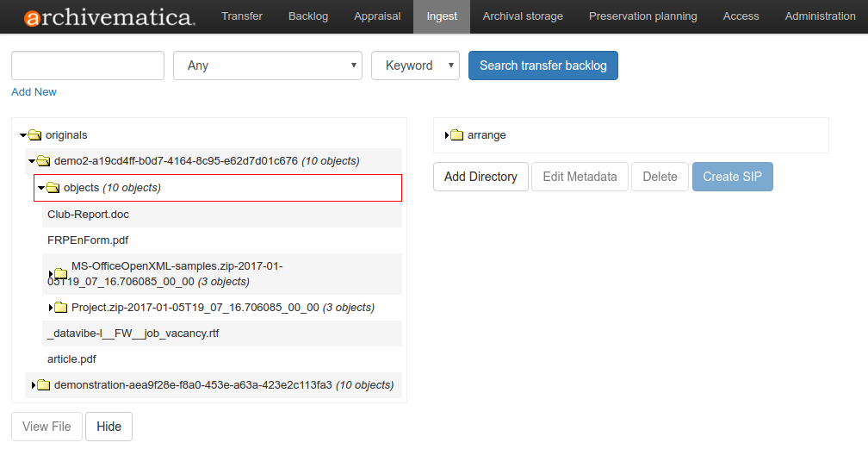Click the demo2 folder icon
Screen dimensions: 868x449
click(x=43, y=161)
